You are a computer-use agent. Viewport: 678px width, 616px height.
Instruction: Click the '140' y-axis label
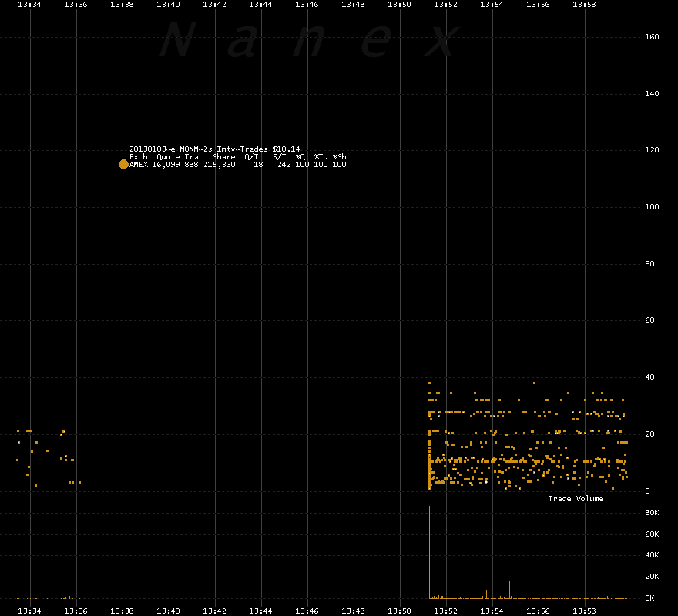(x=652, y=94)
